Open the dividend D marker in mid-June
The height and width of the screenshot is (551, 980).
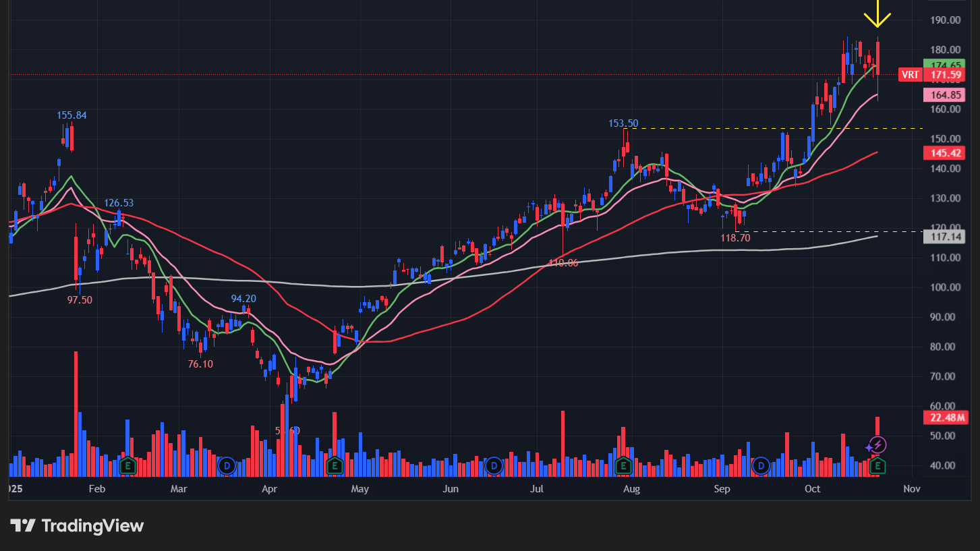[494, 465]
